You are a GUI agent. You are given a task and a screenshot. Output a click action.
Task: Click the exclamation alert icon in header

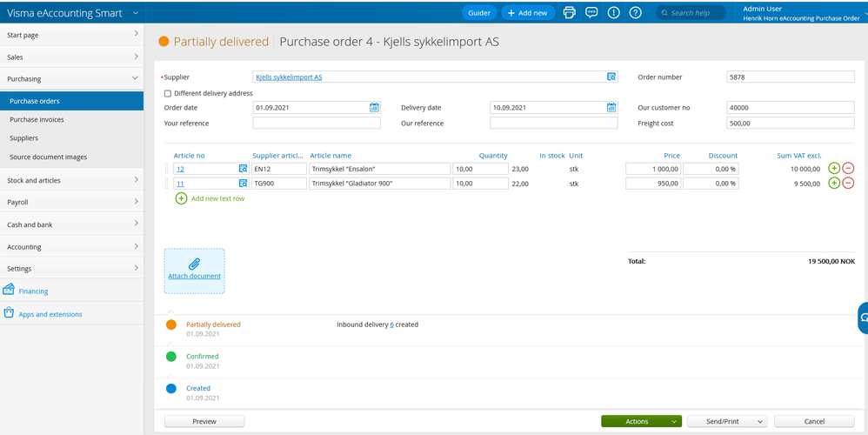coord(613,13)
